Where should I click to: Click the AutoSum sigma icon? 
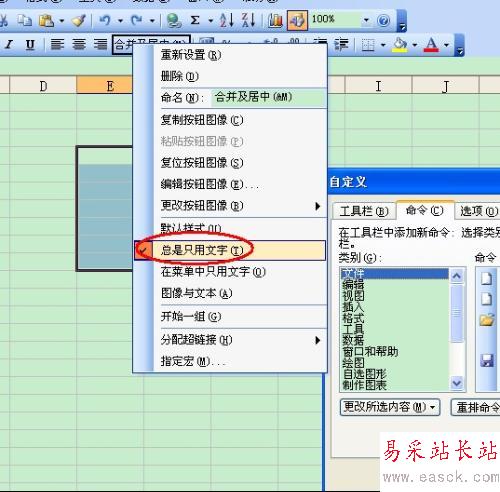[195, 21]
